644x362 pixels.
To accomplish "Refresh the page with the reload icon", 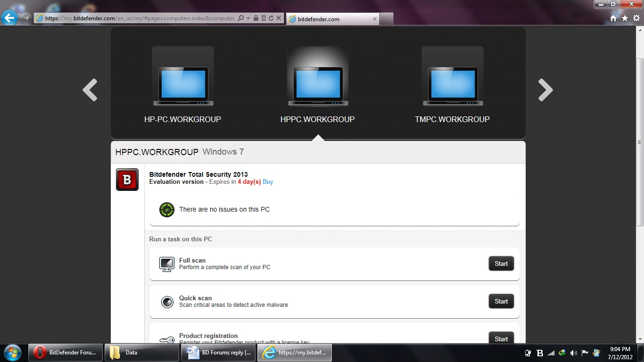I will pyautogui.click(x=271, y=18).
